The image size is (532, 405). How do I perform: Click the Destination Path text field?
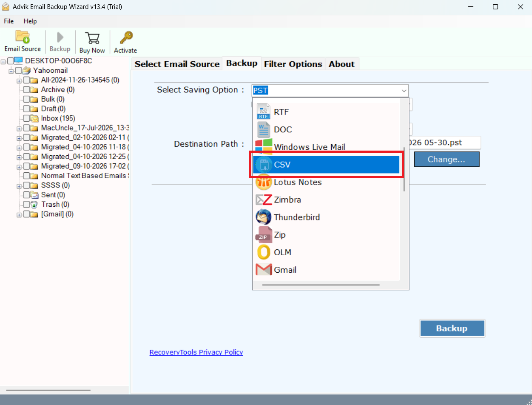click(445, 143)
